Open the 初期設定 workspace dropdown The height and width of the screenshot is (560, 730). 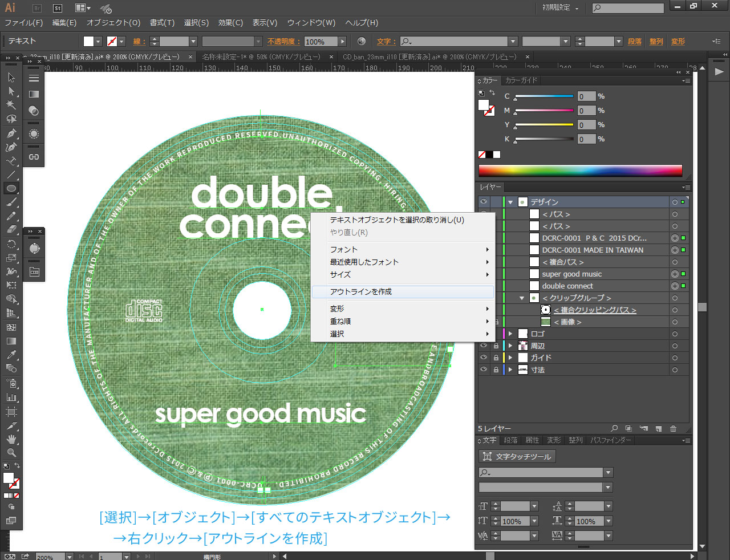561,8
